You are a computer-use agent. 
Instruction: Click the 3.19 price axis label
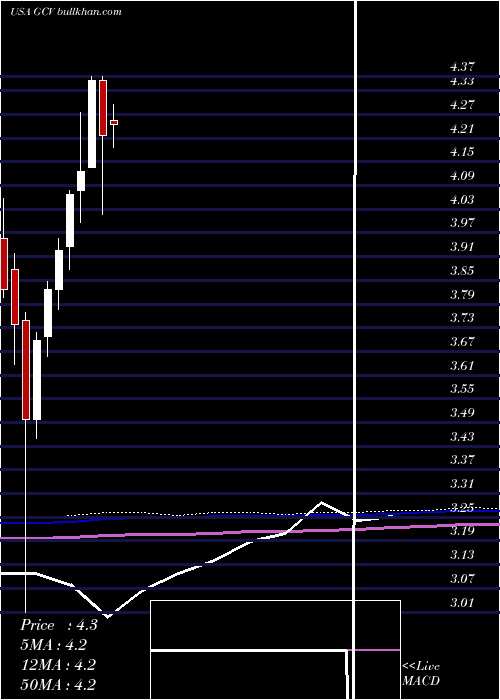pos(462,531)
